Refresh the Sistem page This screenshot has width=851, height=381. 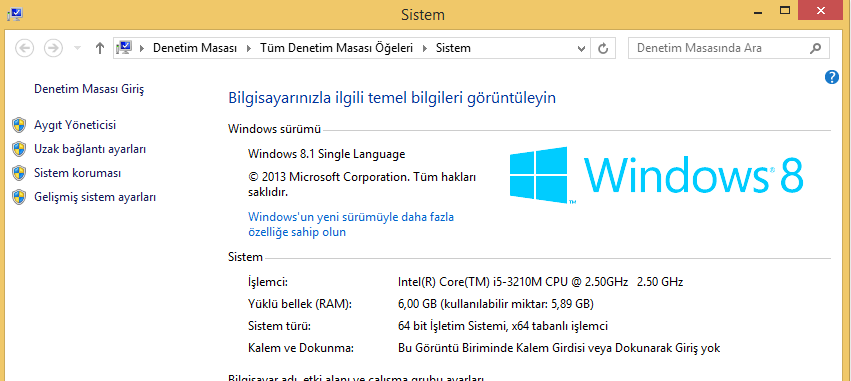coord(602,48)
